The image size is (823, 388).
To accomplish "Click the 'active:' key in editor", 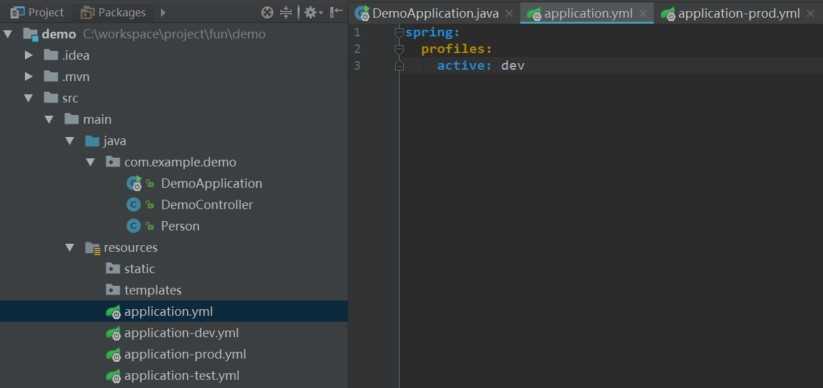I will tap(465, 66).
